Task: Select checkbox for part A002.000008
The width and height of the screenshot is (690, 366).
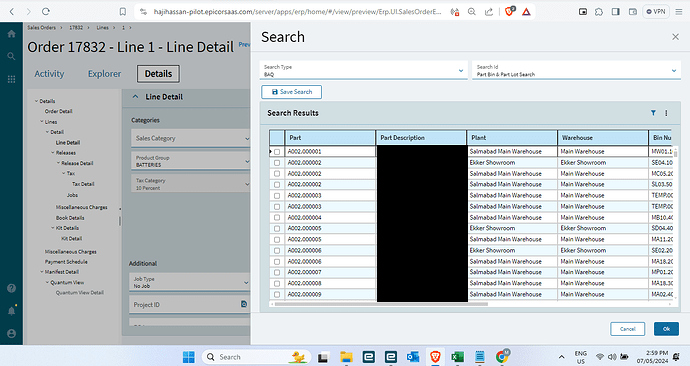Action: pyautogui.click(x=277, y=284)
